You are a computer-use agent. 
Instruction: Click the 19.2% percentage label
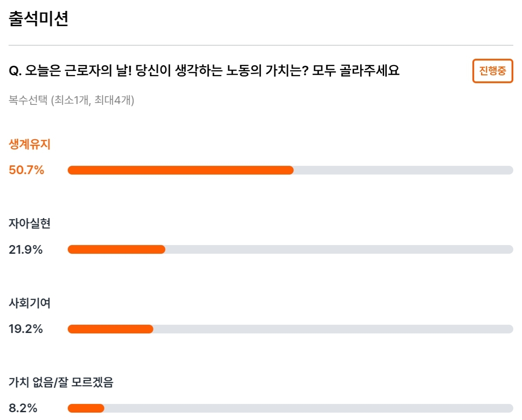26,329
